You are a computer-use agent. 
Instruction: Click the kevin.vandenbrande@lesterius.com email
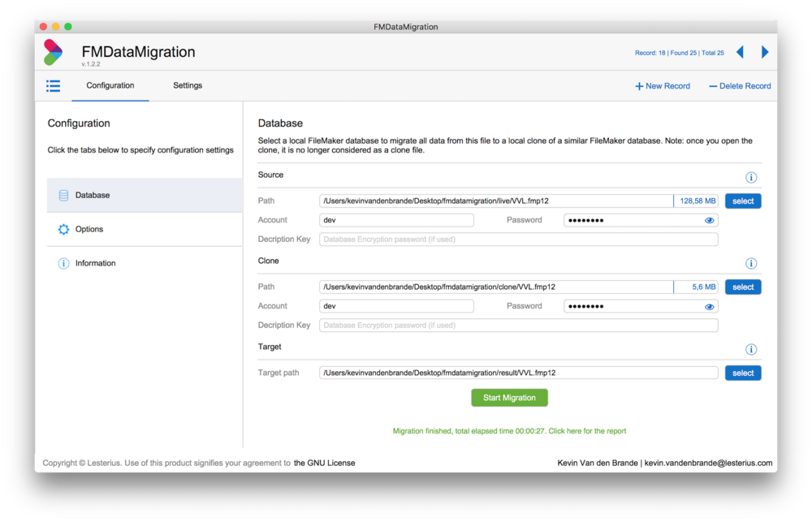[x=708, y=463]
